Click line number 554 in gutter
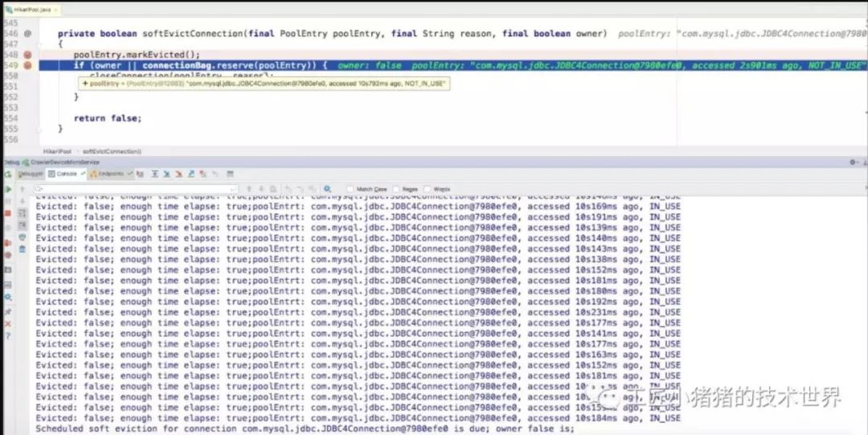Screen dimensions: 868x435 click(10, 118)
